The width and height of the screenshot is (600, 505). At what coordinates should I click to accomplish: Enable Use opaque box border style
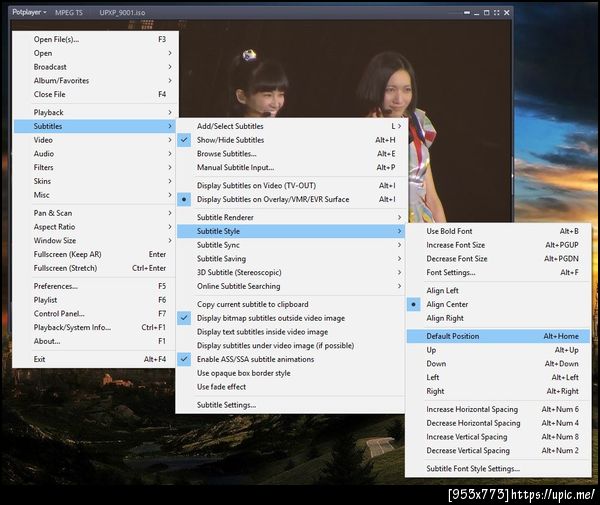click(291, 373)
